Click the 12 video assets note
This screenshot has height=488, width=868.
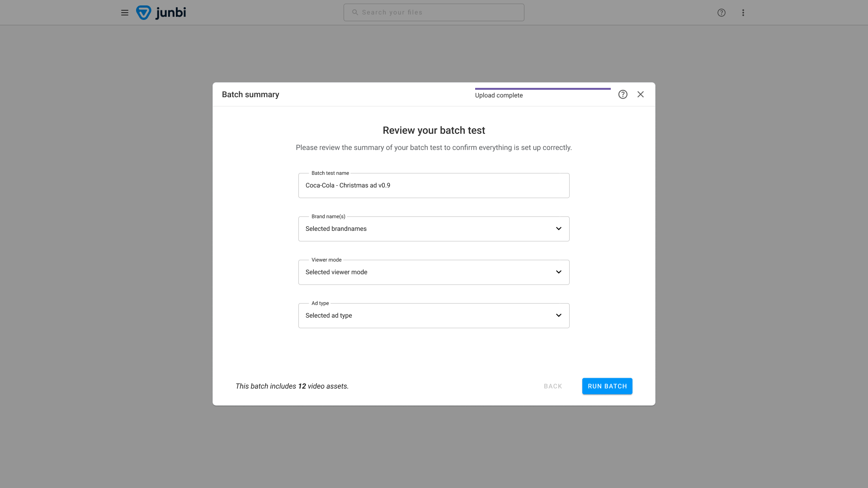(292, 386)
